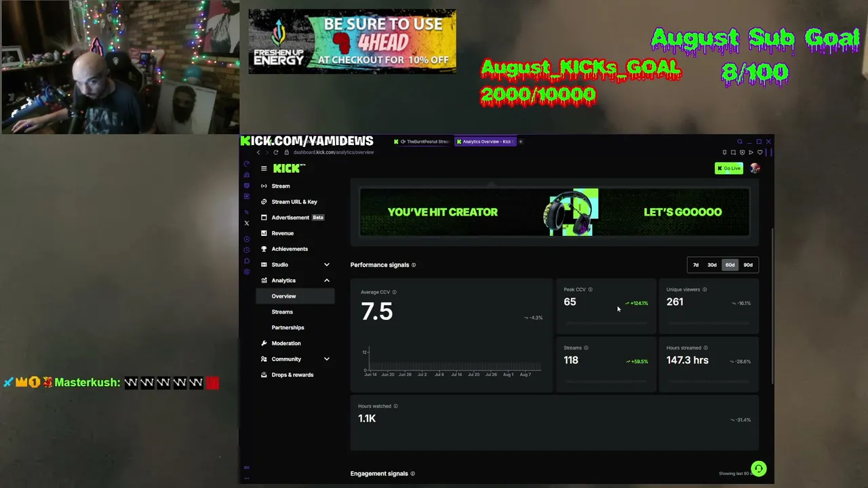Select the Analytics Overview browser tab

tap(484, 142)
